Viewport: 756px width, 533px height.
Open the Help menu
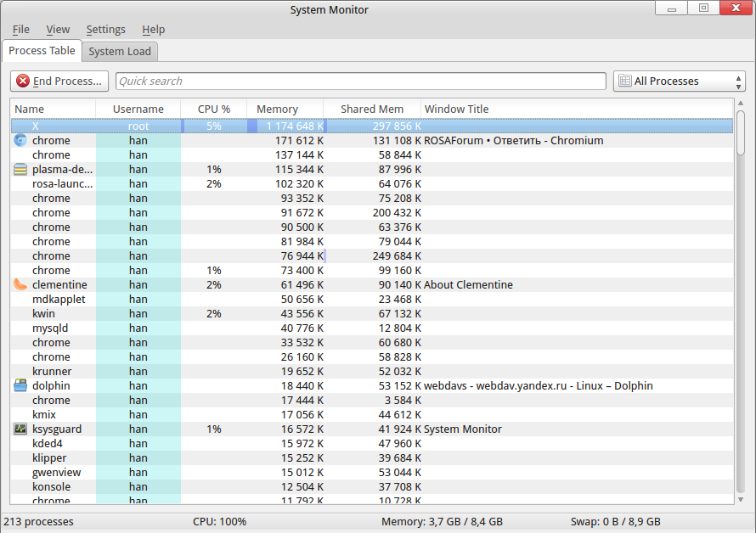(154, 30)
